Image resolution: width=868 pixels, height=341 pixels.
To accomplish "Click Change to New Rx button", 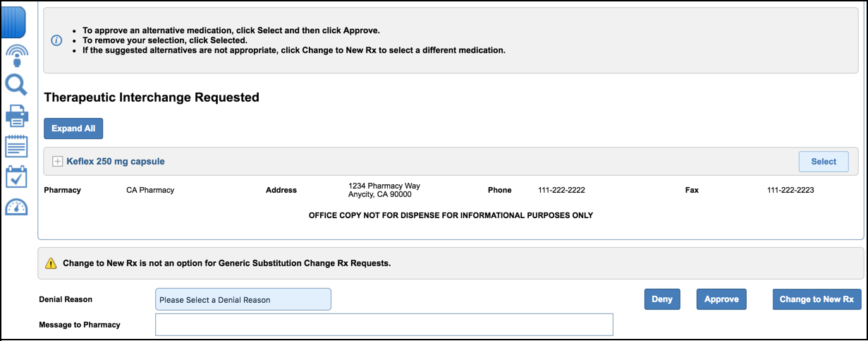I will click(x=817, y=299).
